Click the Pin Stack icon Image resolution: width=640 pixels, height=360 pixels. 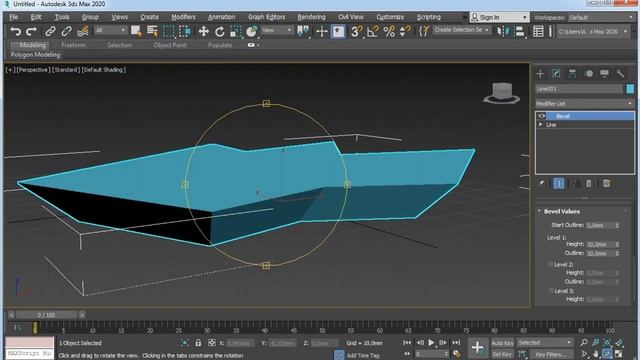tap(541, 183)
